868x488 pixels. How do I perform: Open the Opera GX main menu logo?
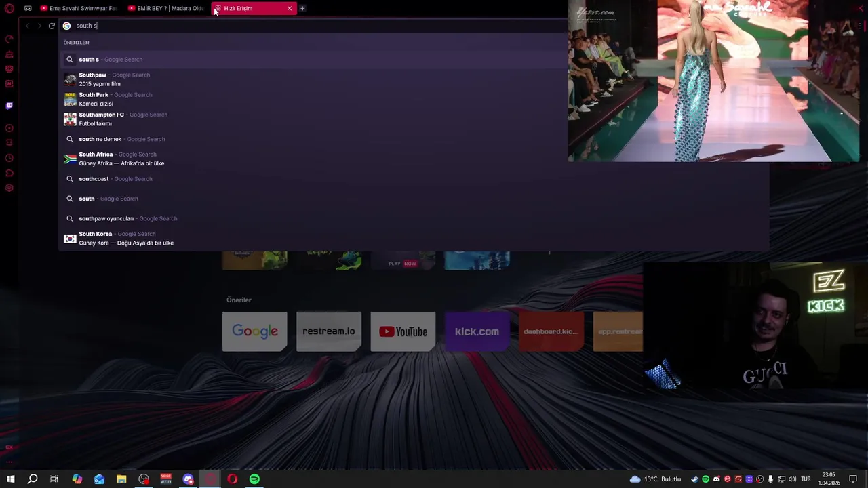(x=9, y=8)
